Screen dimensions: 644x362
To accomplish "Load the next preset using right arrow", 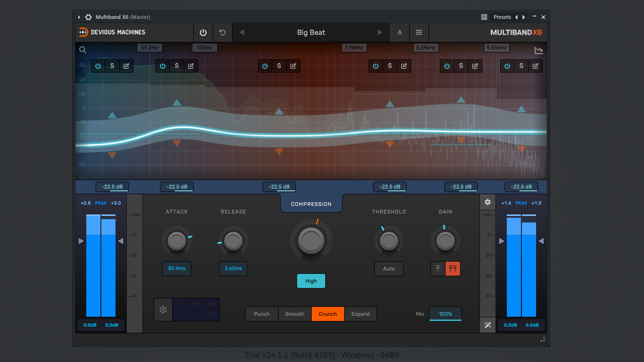I will click(380, 33).
